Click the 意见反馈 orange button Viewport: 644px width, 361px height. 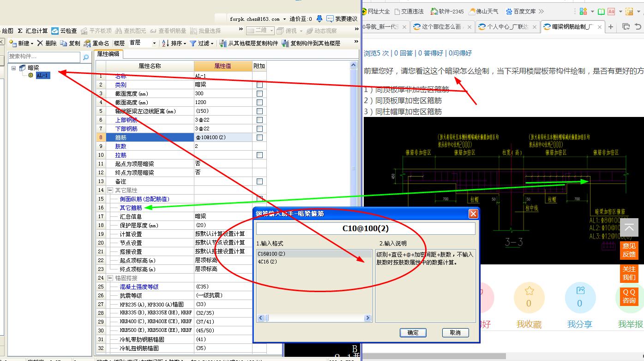pos(629,250)
